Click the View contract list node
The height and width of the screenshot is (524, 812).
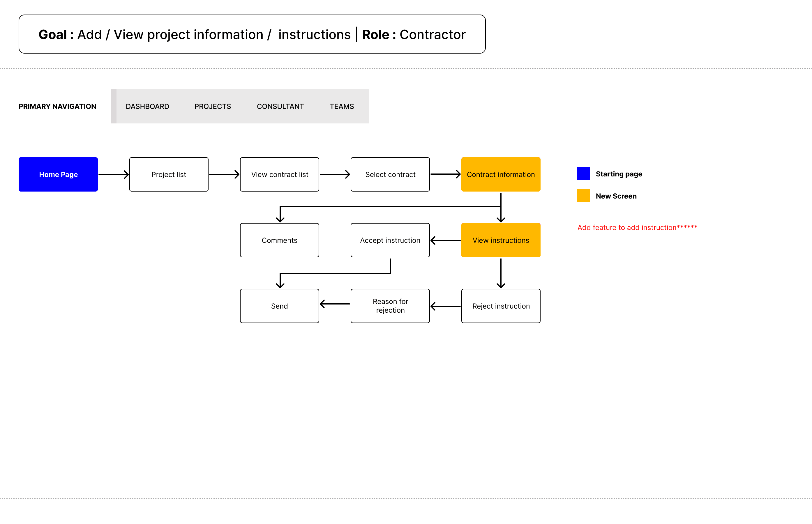point(279,174)
